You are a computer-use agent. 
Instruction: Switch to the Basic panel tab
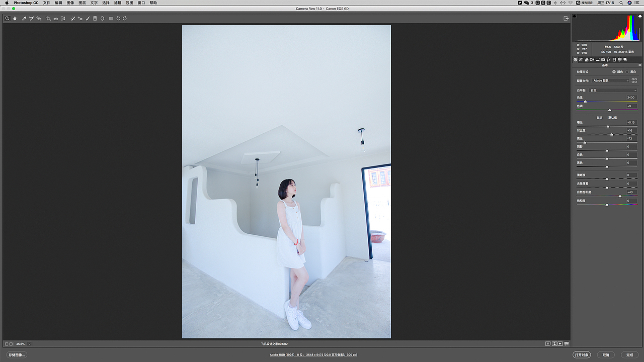[x=576, y=59]
